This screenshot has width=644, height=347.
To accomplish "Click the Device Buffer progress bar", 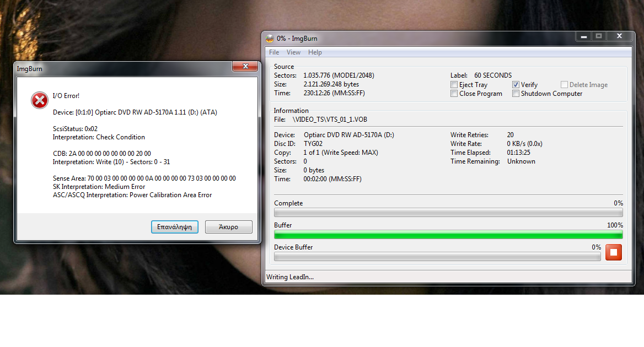I will tap(437, 257).
